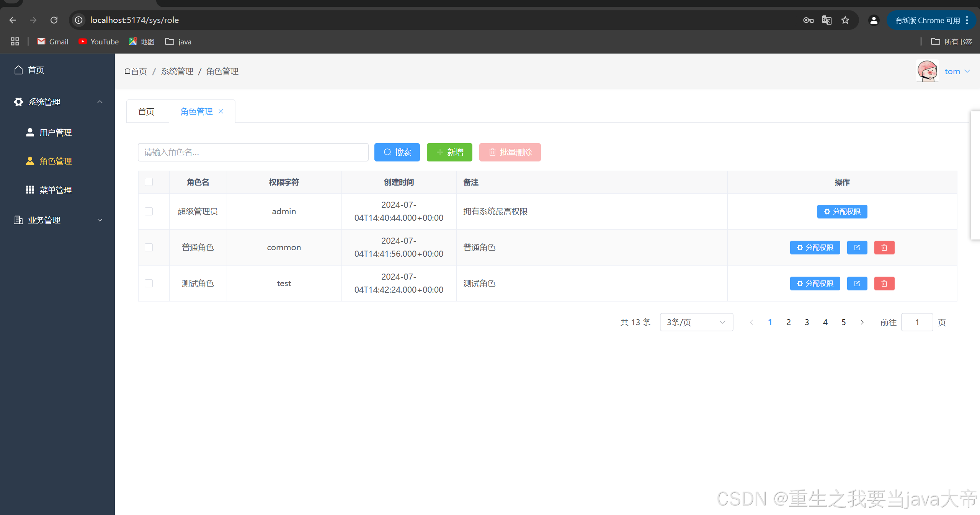The height and width of the screenshot is (515, 980).
Task: Click the tom user avatar image
Action: (x=927, y=71)
